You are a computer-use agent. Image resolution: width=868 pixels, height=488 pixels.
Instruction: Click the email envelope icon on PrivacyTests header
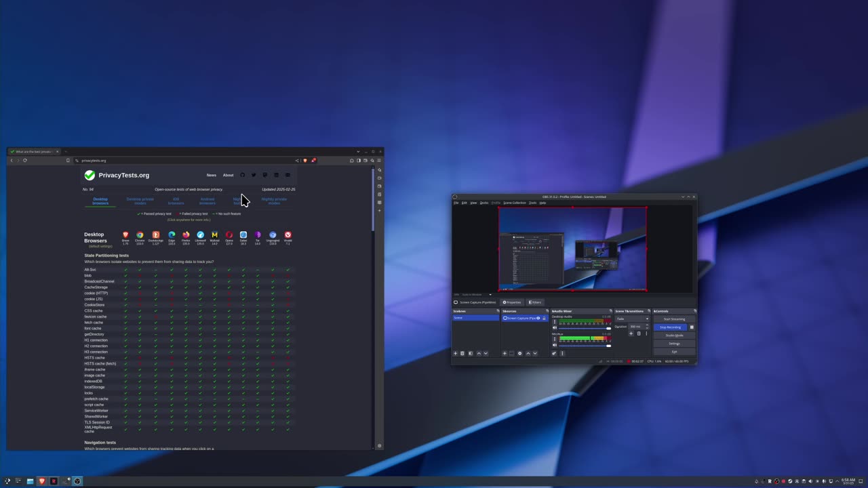288,175
